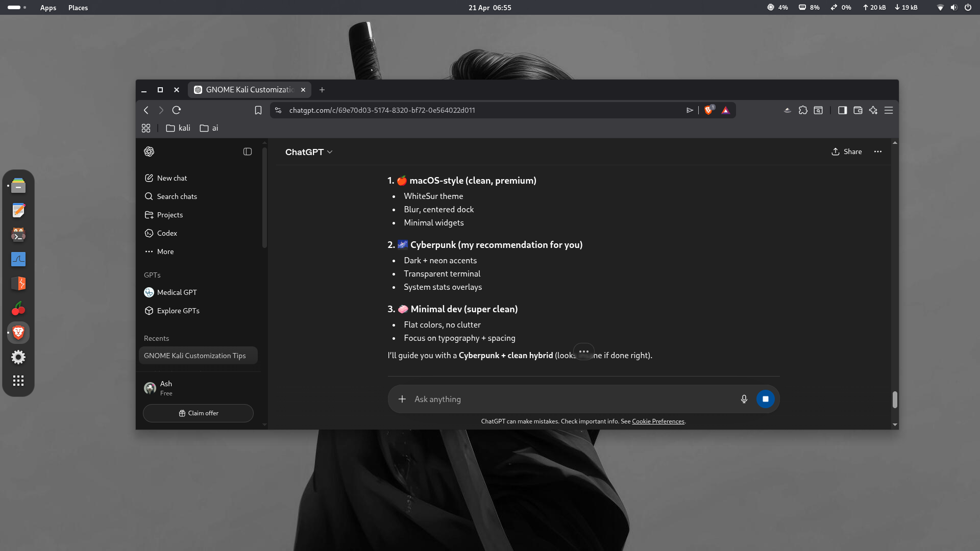Open Brave Rewards triangle icon
Viewport: 980px width, 551px height.
[x=725, y=110]
